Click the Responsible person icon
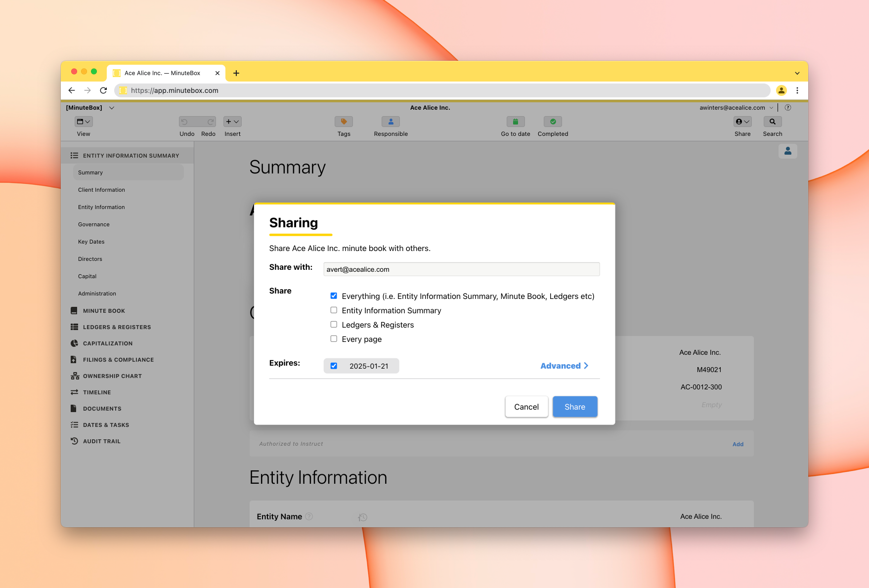Image resolution: width=869 pixels, height=588 pixels. coord(391,122)
